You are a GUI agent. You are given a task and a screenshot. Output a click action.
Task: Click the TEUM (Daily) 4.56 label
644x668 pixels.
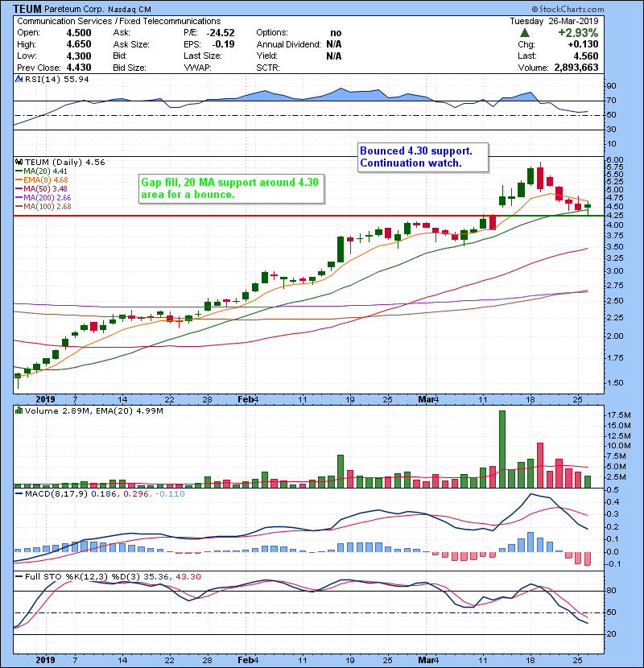pyautogui.click(x=64, y=162)
